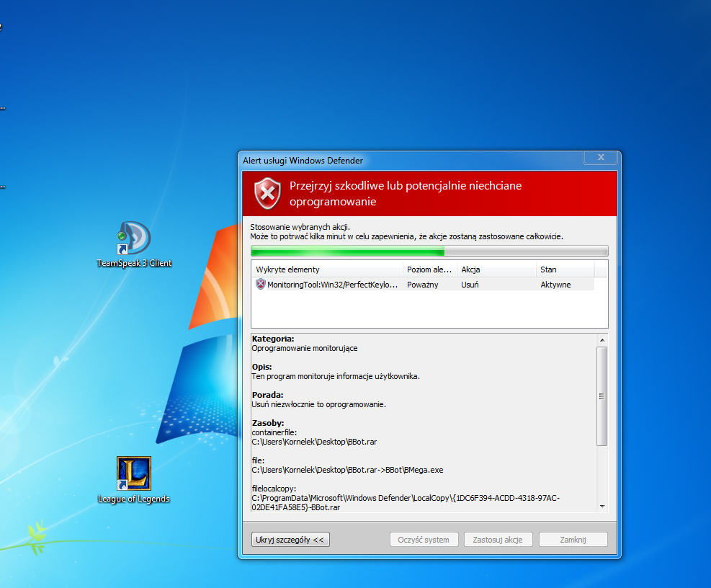Click the path C:\Users\Kornelek\Desktop\BBot.rar
Screen dimensions: 711x588
click(314, 442)
